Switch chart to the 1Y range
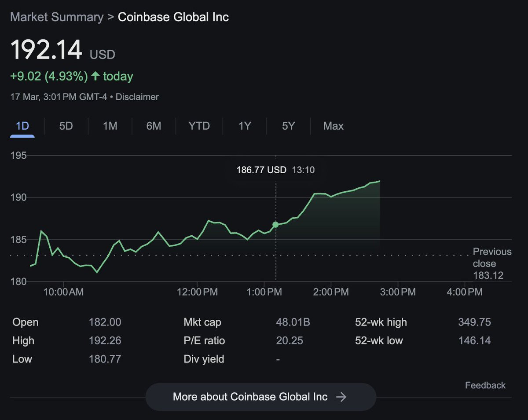The width and height of the screenshot is (528, 420). click(x=245, y=126)
